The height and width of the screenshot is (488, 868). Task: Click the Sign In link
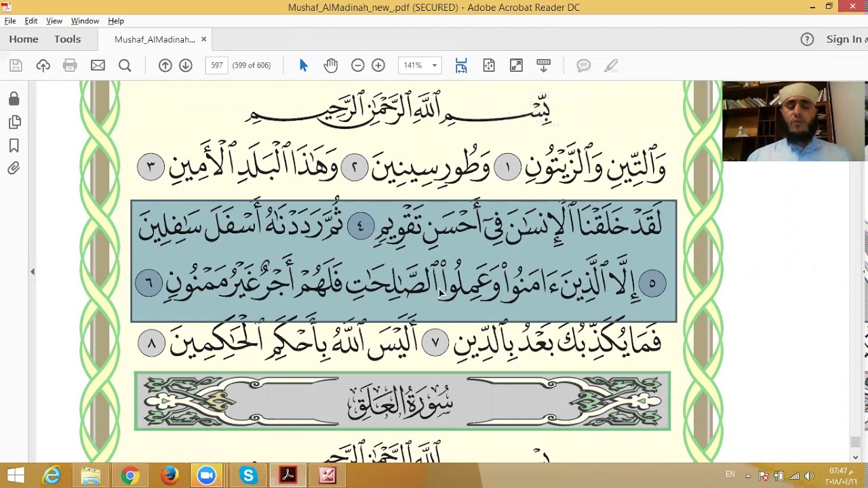tap(844, 39)
